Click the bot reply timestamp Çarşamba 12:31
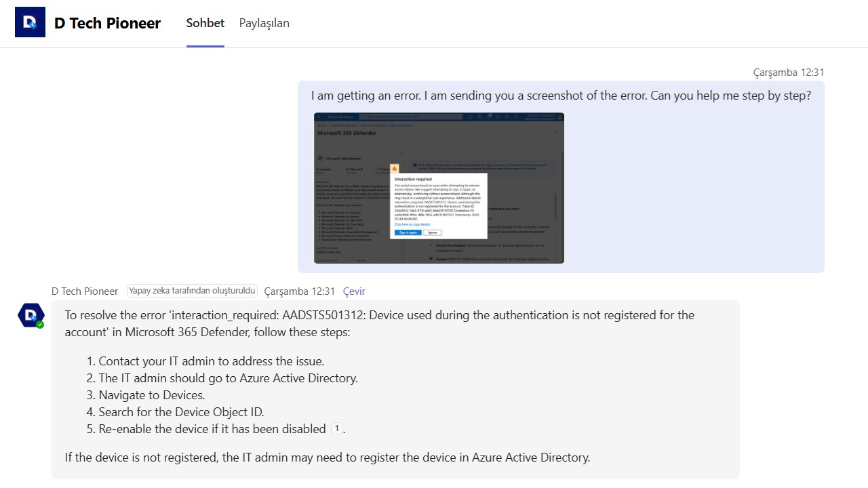This screenshot has width=868, height=488. click(x=299, y=291)
